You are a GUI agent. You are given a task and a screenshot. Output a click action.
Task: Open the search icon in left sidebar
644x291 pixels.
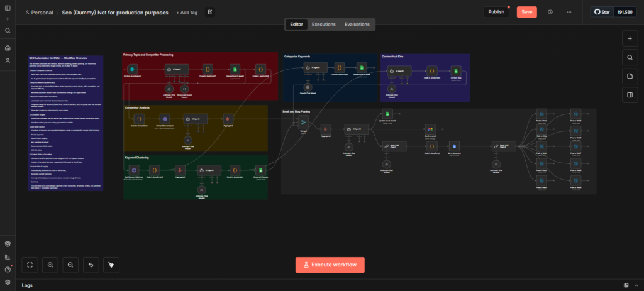[x=8, y=30]
